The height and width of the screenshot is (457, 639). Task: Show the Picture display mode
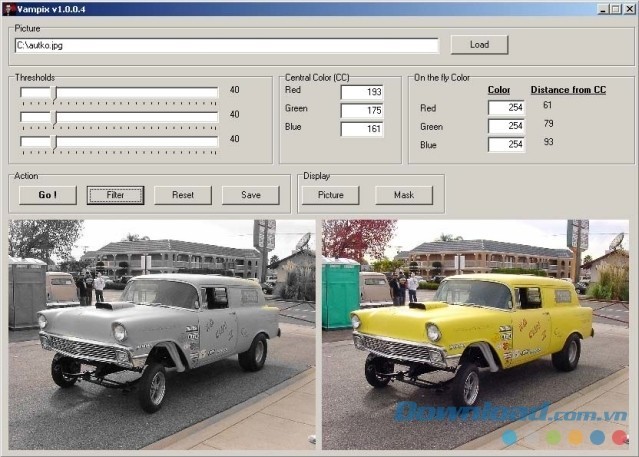point(330,195)
